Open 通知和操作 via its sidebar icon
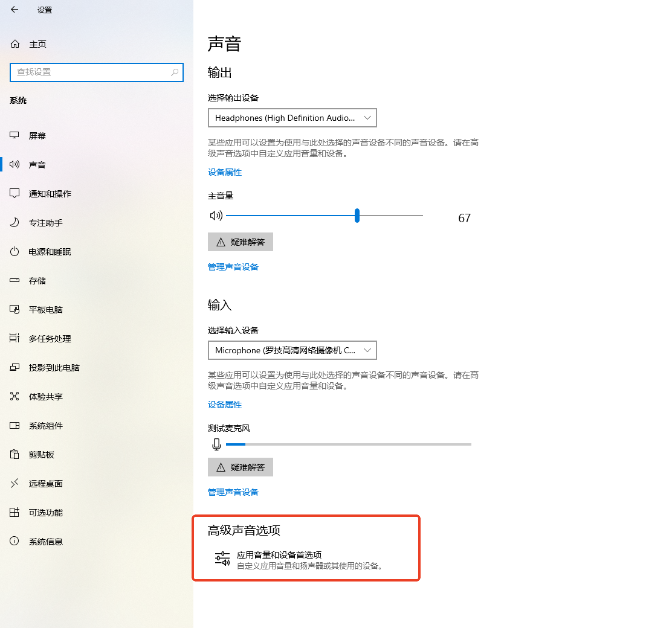This screenshot has width=672, height=628. 15,193
